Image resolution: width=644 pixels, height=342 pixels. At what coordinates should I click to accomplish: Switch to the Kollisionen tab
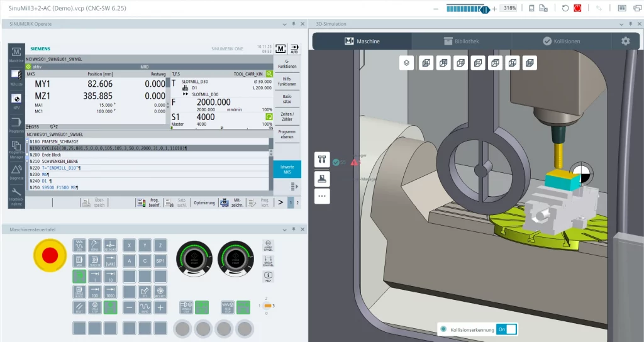point(561,41)
